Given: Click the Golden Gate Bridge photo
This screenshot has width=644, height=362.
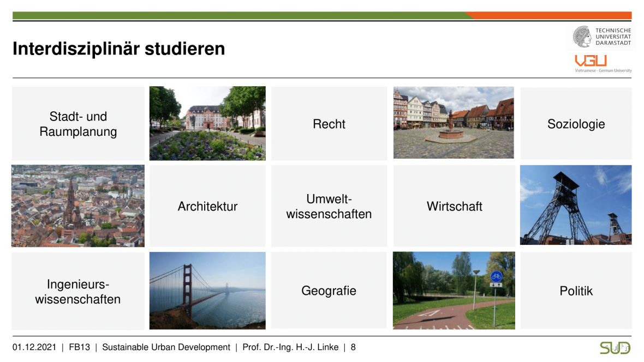Looking at the screenshot, I should pyautogui.click(x=207, y=291).
